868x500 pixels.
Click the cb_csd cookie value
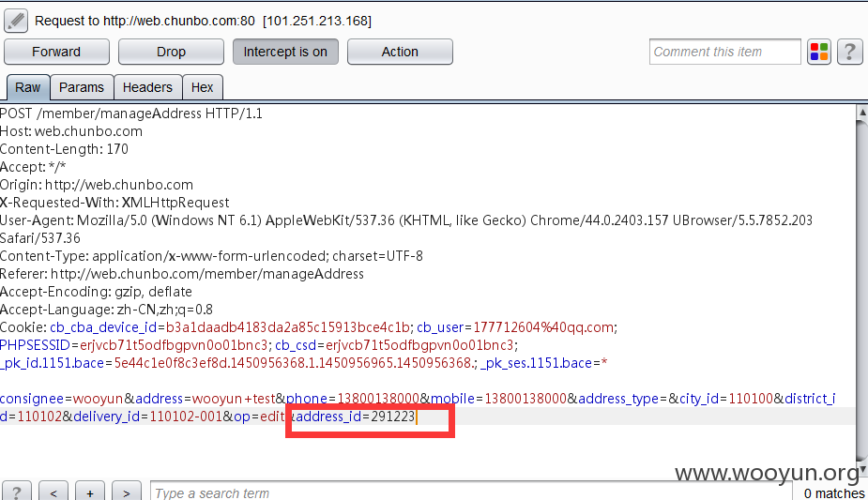click(x=420, y=345)
